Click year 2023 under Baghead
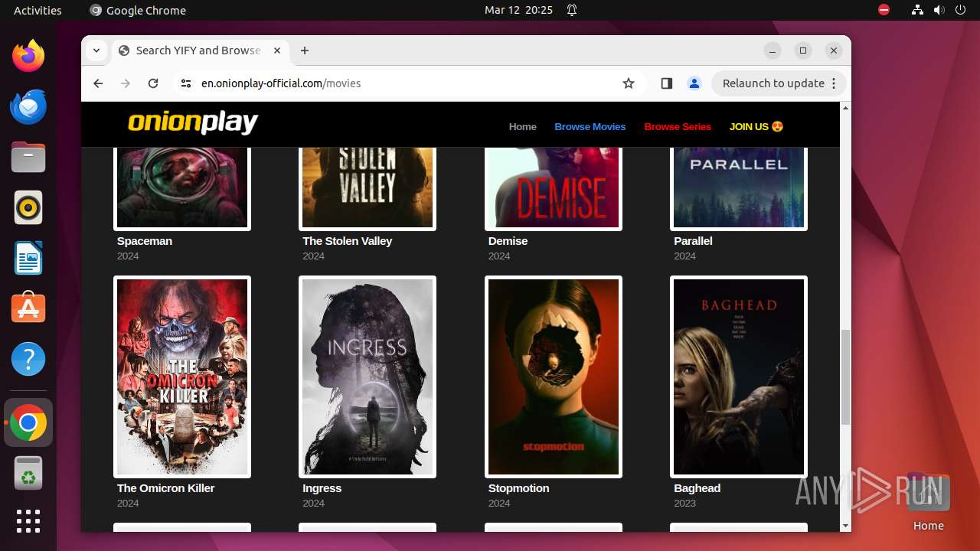 click(684, 503)
